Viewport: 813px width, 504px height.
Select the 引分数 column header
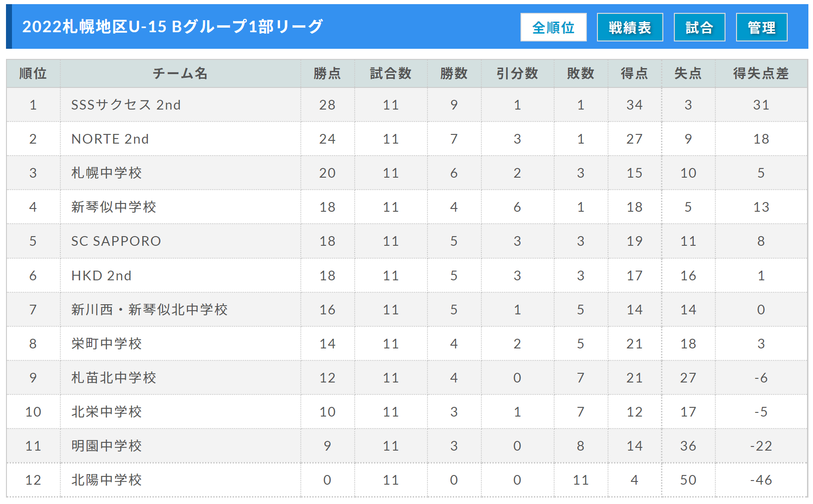[517, 74]
